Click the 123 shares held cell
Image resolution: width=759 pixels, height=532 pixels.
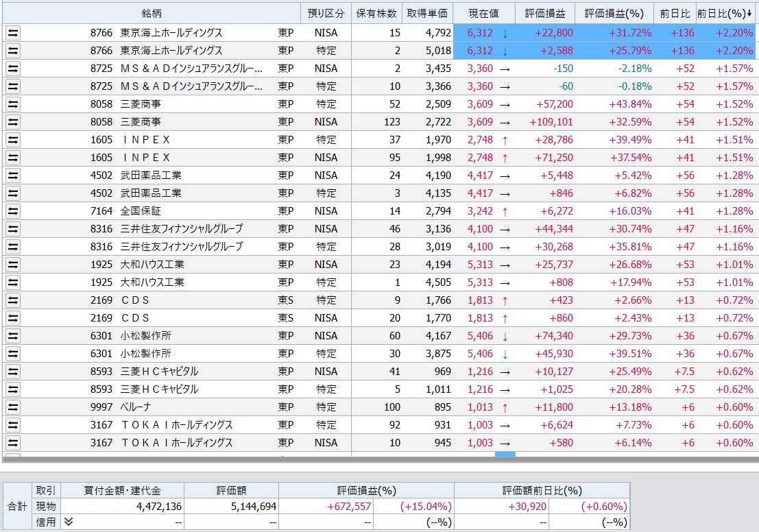pyautogui.click(x=392, y=122)
